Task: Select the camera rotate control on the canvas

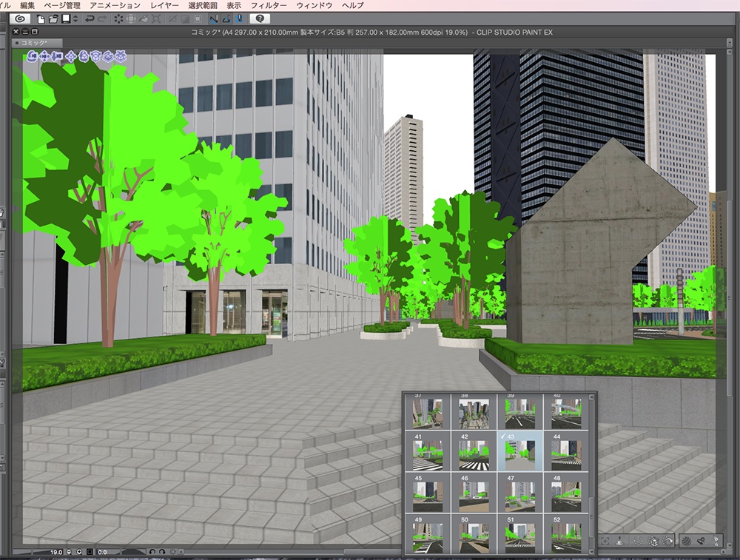Action: click(33, 57)
